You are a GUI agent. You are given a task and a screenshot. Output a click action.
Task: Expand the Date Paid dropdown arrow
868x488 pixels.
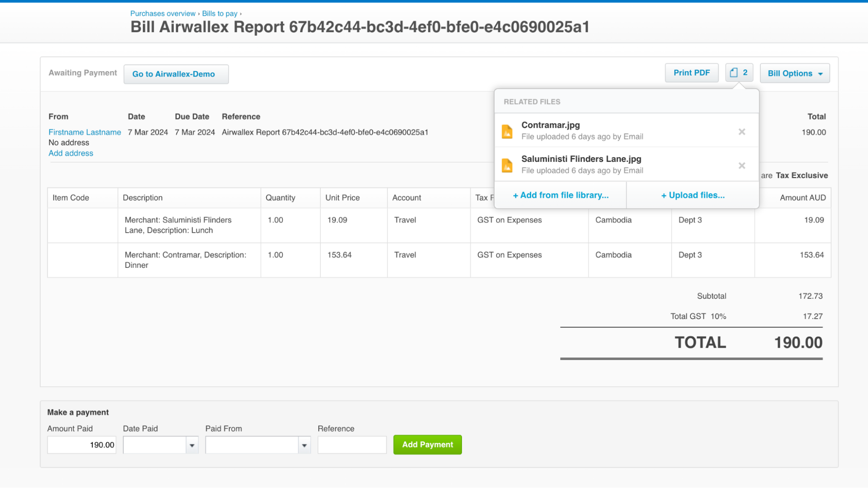click(192, 445)
